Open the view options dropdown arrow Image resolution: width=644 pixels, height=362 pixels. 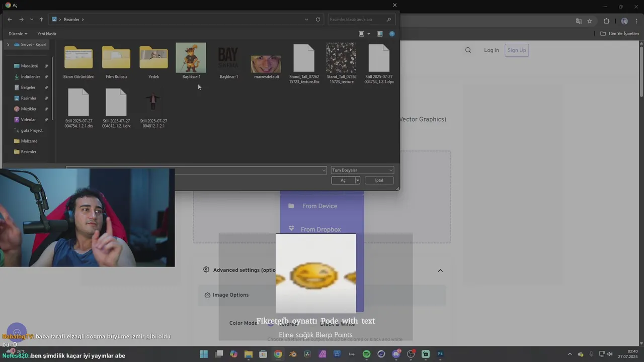369,34
